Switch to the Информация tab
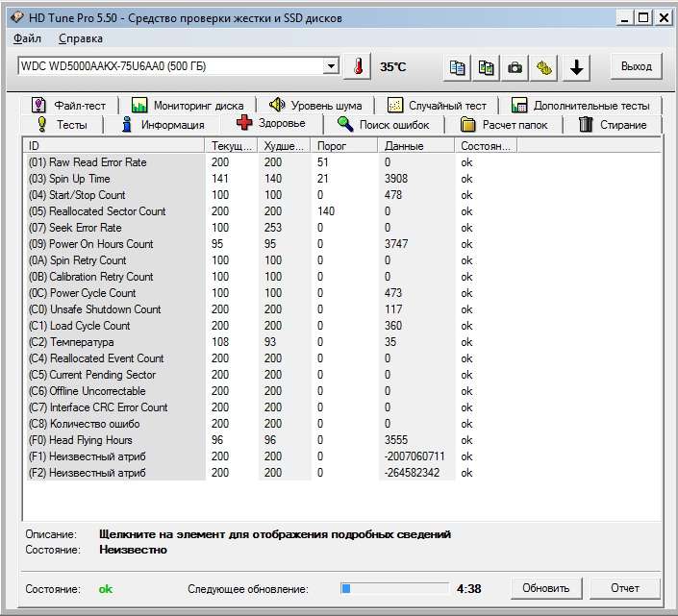The width and height of the screenshot is (678, 616). point(163,125)
